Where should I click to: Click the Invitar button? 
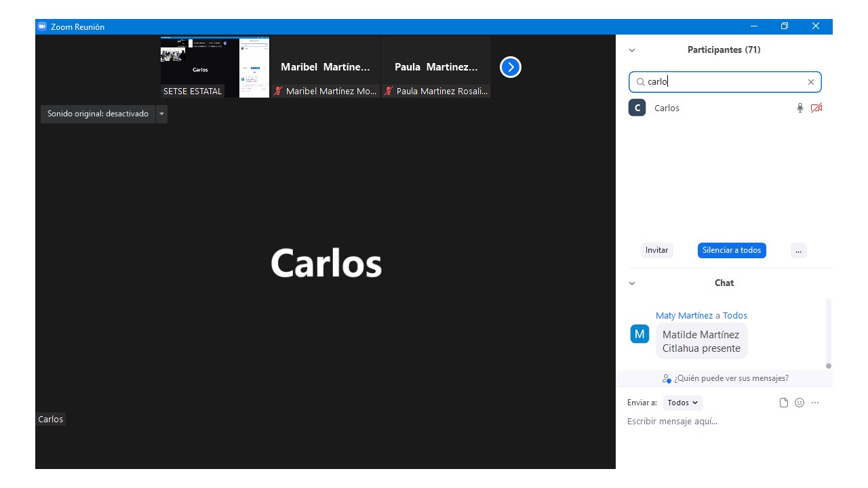point(656,250)
